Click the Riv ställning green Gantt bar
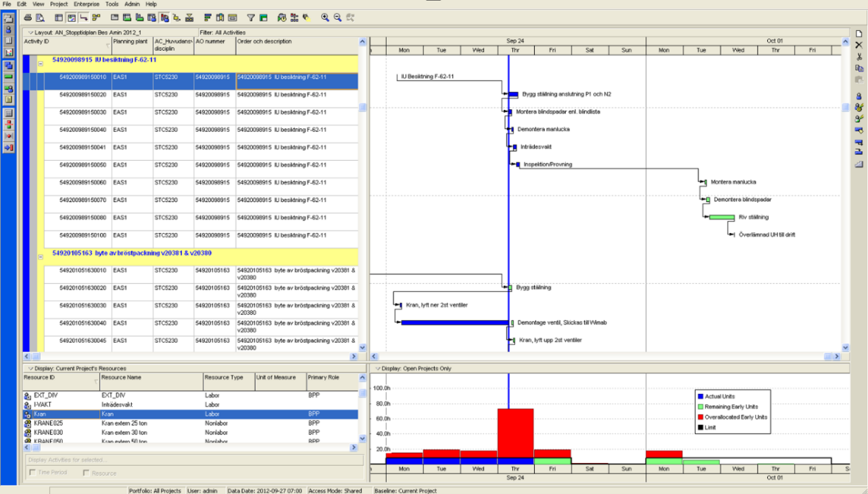This screenshot has width=868, height=494. pyautogui.click(x=722, y=217)
